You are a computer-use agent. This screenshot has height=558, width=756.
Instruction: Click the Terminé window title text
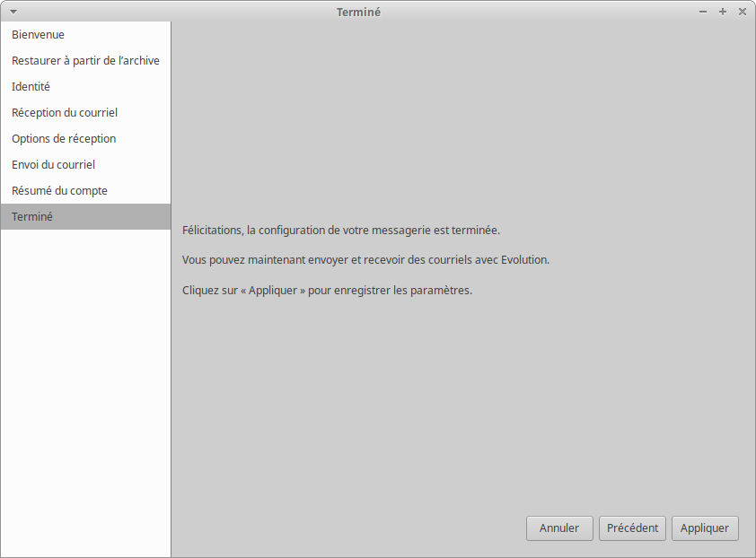click(358, 12)
